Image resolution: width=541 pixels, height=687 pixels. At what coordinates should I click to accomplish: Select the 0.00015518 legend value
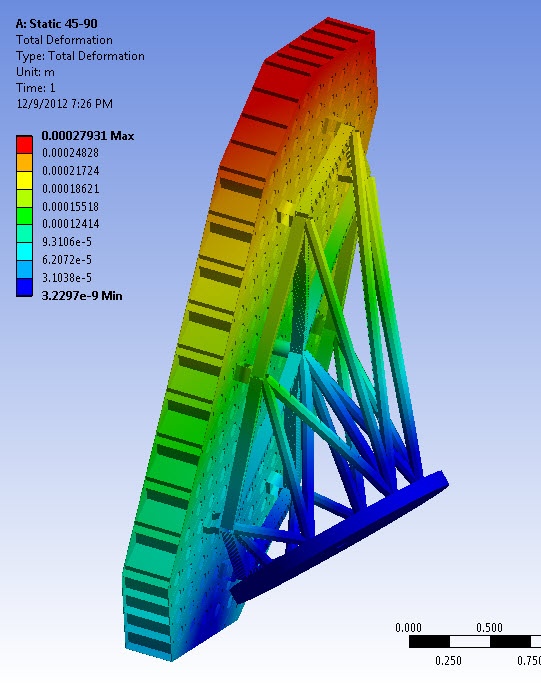(71, 206)
